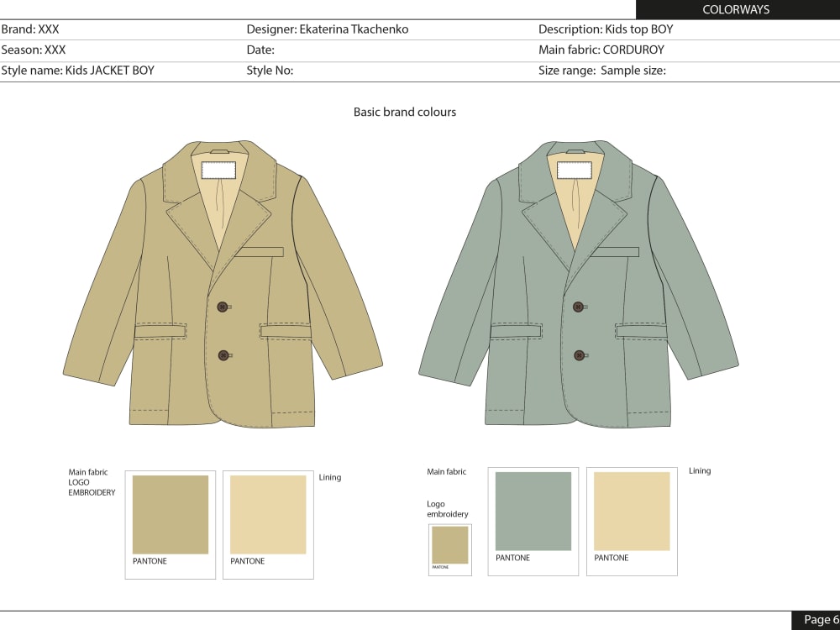Click the neck label inside khaki jacket
Image resolution: width=840 pixels, height=630 pixels.
tap(218, 171)
